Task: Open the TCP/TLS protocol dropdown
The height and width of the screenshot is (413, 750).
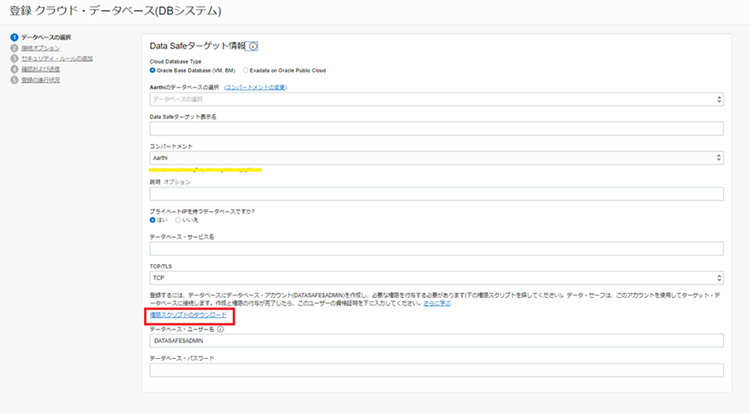Action: tap(435, 277)
